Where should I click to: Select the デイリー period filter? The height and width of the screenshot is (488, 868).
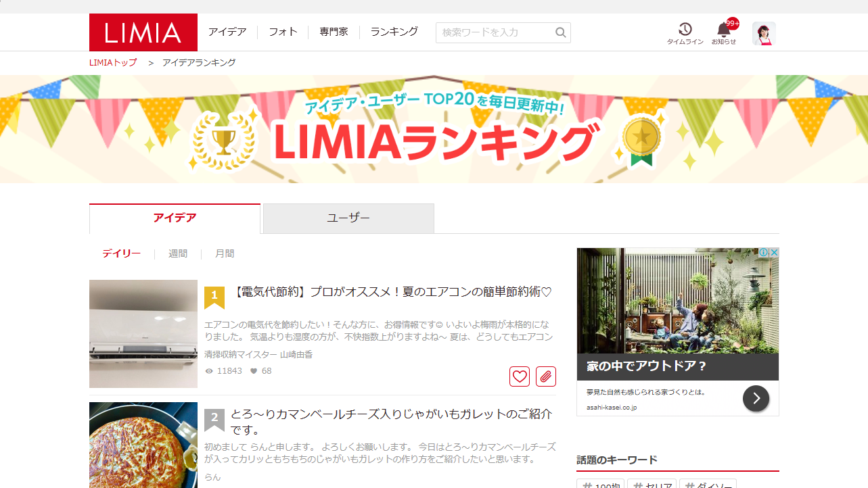(x=122, y=254)
